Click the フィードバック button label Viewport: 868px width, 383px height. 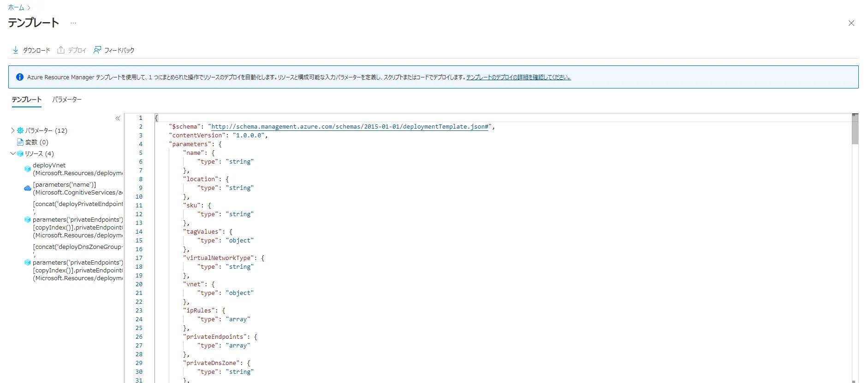119,50
